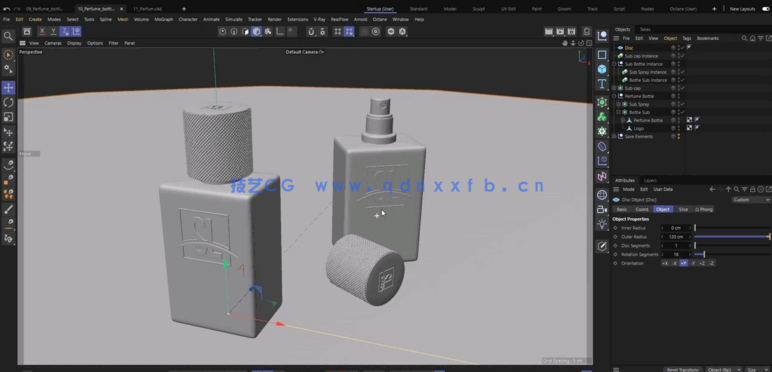Viewport: 772px width, 372px height.
Task: Switch to the Standard layout
Action: coord(418,9)
